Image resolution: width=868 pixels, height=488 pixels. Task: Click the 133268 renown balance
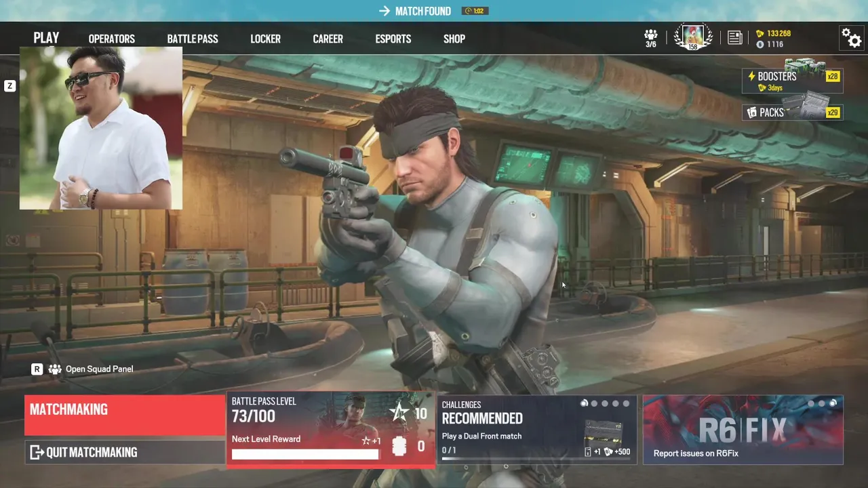tap(778, 33)
